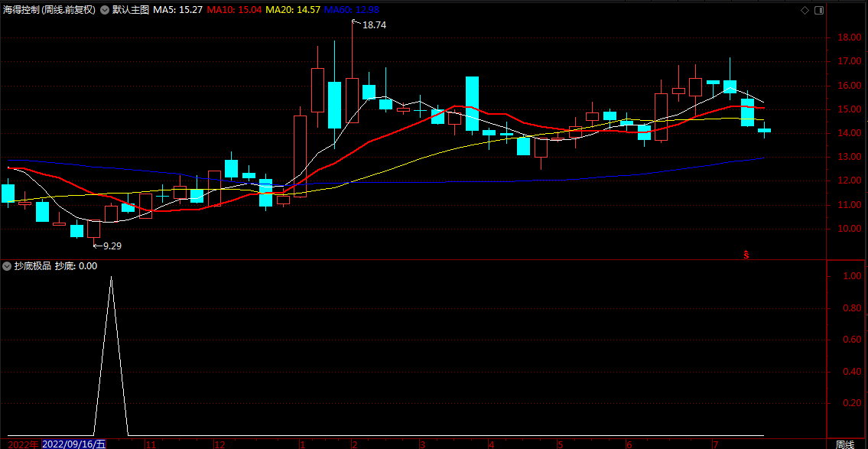Click month 2 on the time axis
Screen dimensions: 868x449
(x=353, y=444)
